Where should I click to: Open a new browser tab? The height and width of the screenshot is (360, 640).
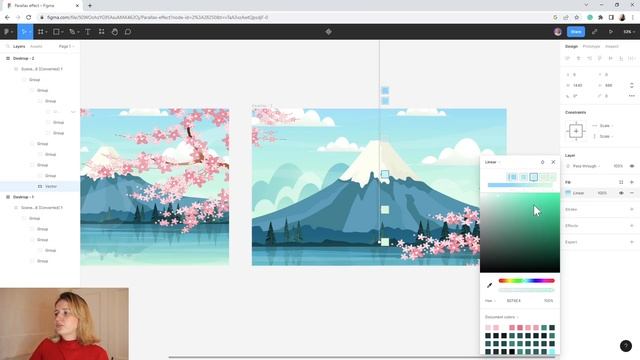click(x=90, y=6)
